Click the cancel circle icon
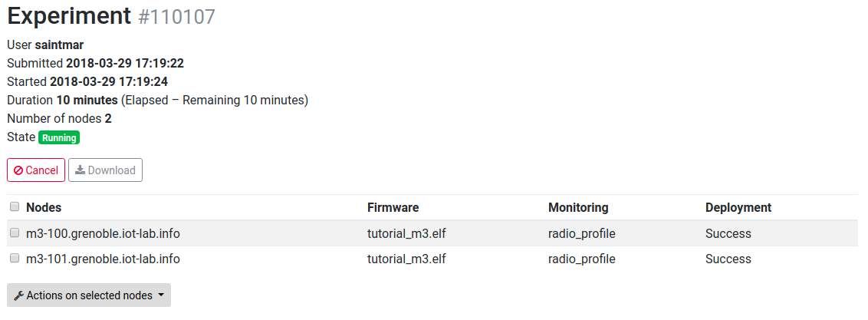The image size is (868, 320). point(18,170)
